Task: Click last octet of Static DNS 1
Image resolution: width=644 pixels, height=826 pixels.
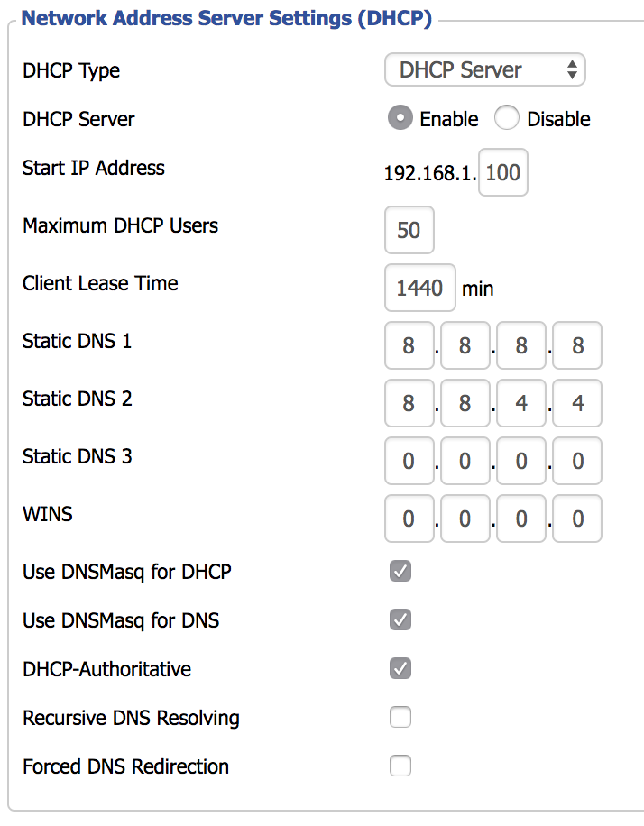Action: [x=577, y=345]
